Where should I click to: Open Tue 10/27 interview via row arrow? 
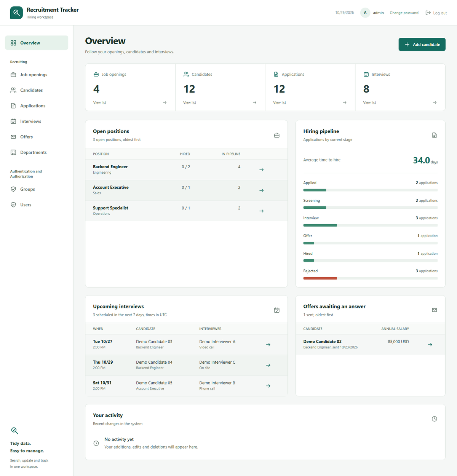[x=268, y=345]
